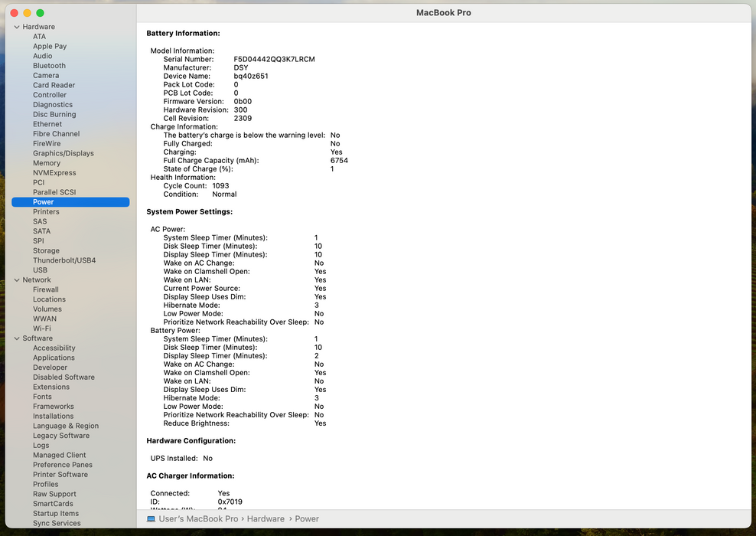Collapse the Hardware section chevron
Screen dimensions: 756x536
pyautogui.click(x=17, y=27)
